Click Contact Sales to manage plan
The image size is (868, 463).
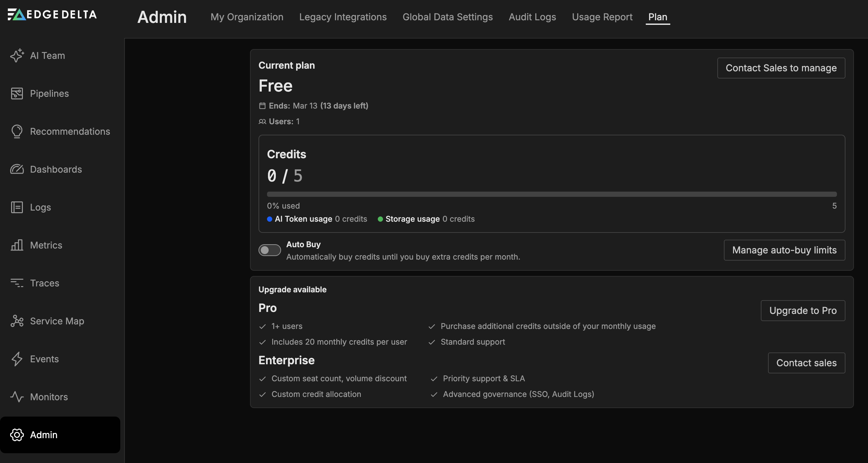[x=781, y=68]
